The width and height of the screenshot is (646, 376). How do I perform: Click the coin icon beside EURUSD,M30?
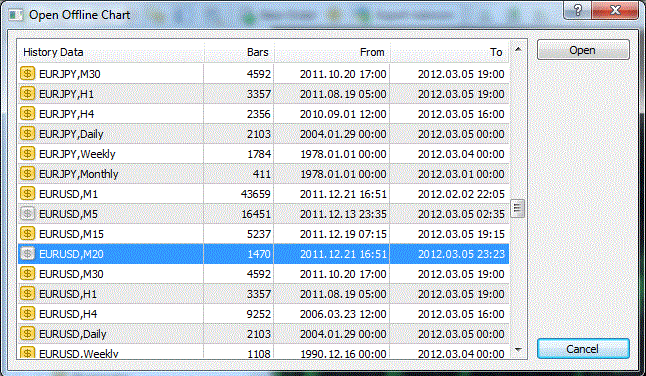(27, 273)
